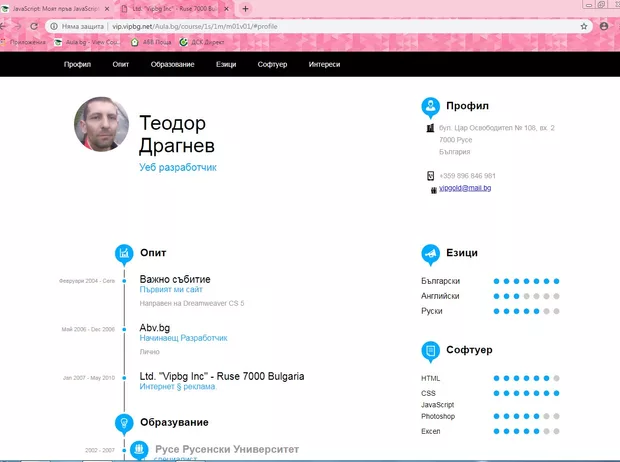
Task: Click the Образувание lightbulb icon
Action: coord(124,423)
